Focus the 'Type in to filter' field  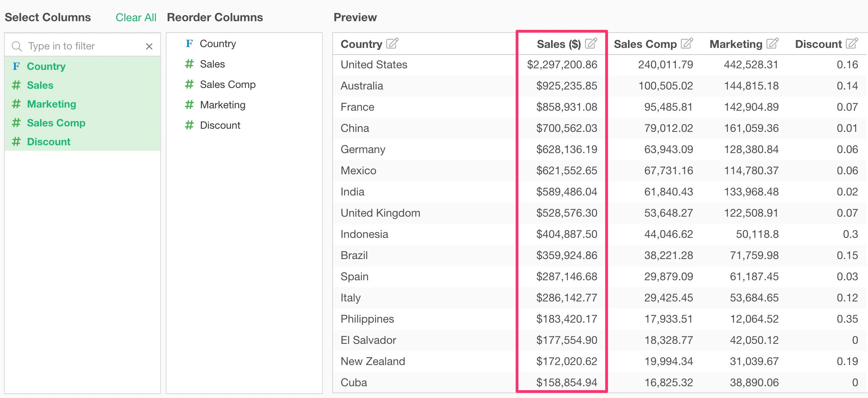pyautogui.click(x=82, y=46)
